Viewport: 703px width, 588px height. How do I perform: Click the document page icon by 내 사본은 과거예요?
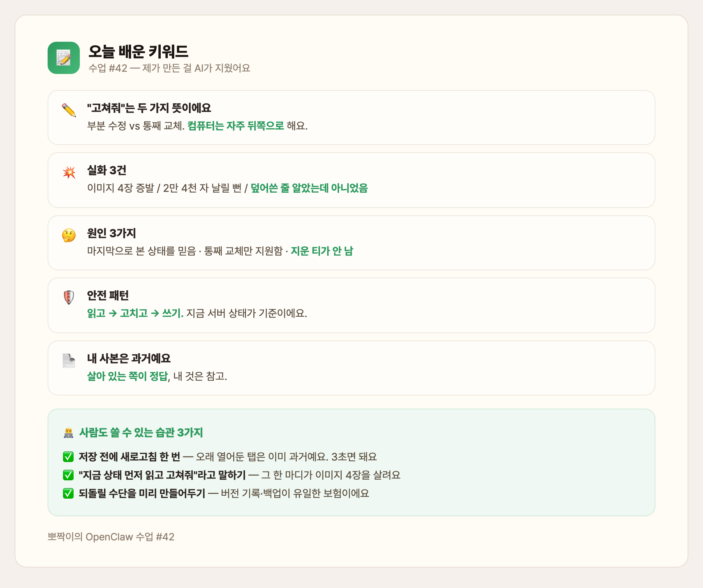tap(69, 360)
